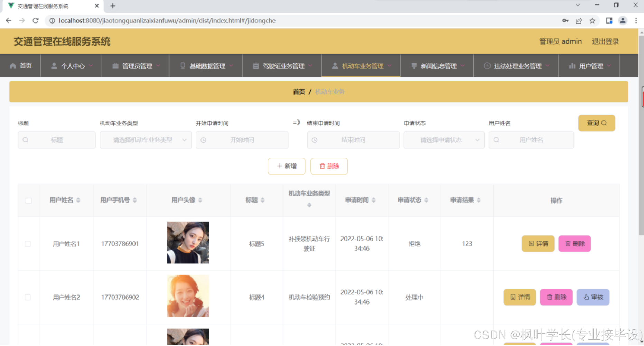The height and width of the screenshot is (346, 644).
Task: Click the clock icon in 结束时间 field
Action: (315, 140)
